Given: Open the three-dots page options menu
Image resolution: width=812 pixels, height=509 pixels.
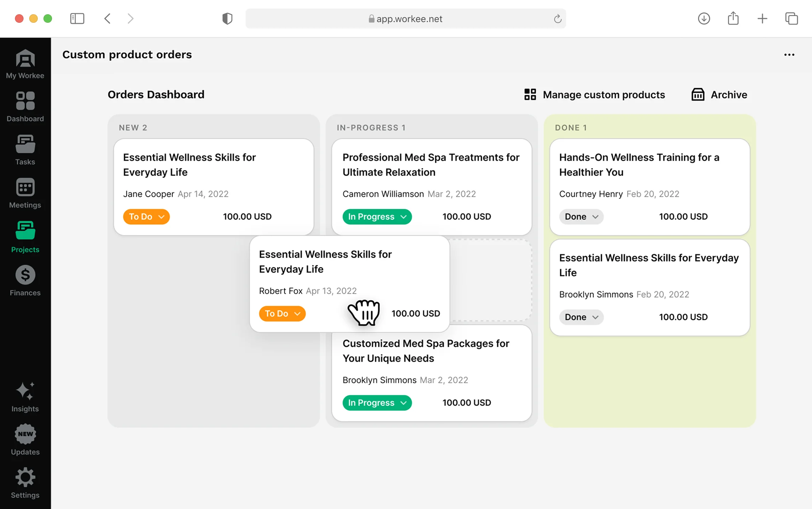Looking at the screenshot, I should [x=789, y=55].
